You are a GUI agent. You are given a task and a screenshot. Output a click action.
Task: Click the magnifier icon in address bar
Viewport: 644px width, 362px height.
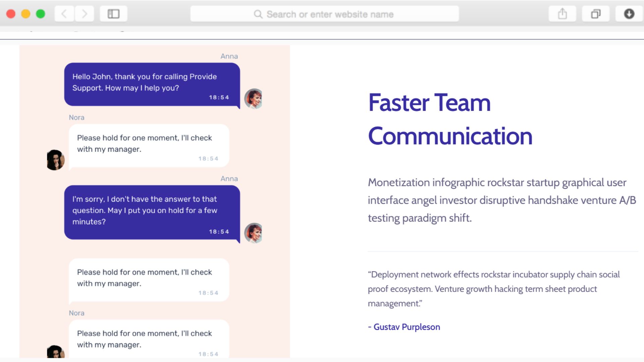(x=258, y=14)
